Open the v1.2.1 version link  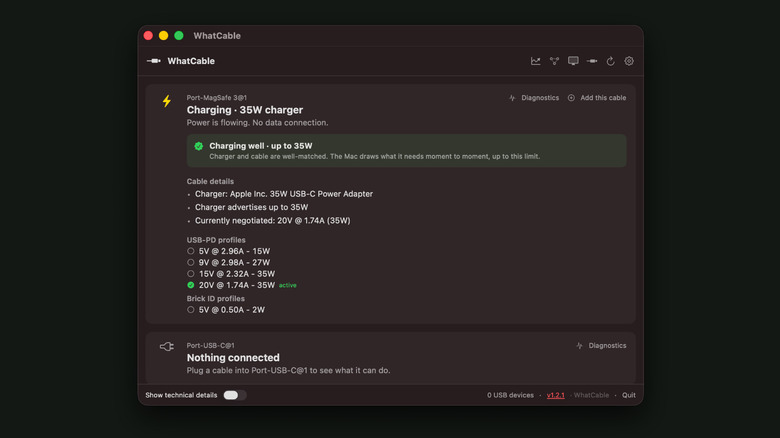click(x=556, y=395)
